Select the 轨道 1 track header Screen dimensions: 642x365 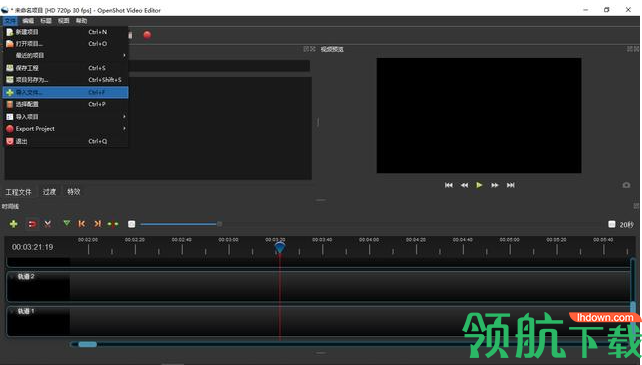tap(38, 320)
